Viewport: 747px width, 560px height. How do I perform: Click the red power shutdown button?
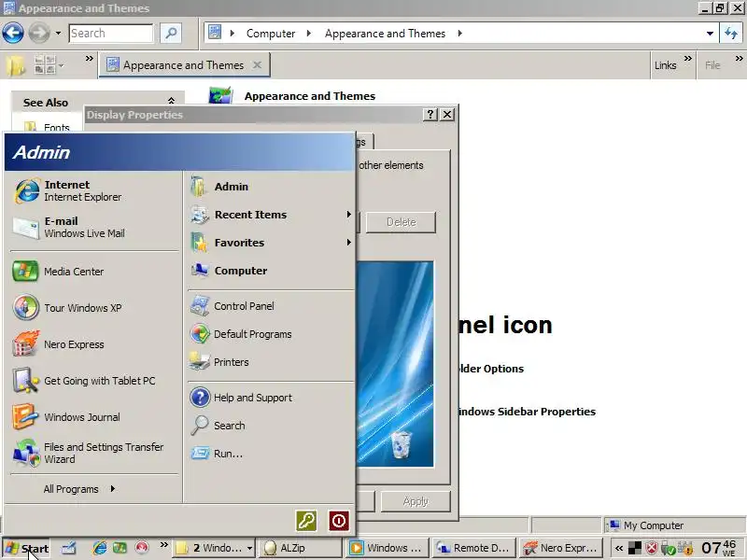pos(339,521)
